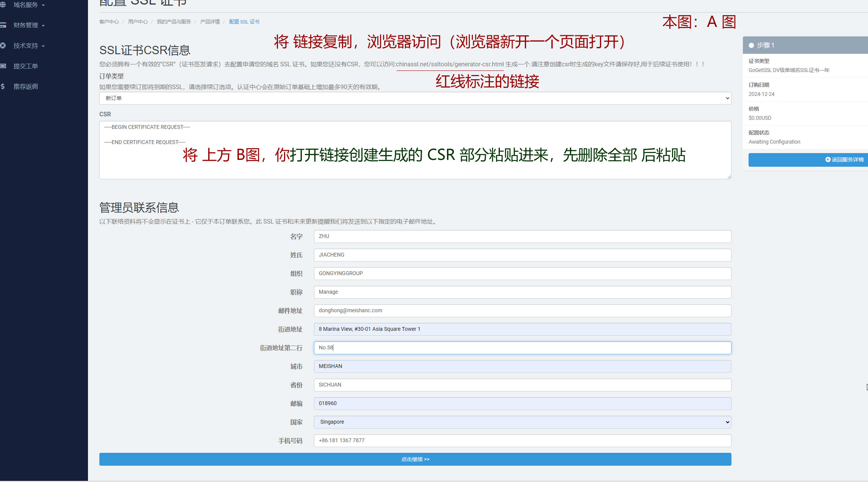Click the 返回服务详情 button
Viewport: 868px width, 482px height.
coord(808,160)
